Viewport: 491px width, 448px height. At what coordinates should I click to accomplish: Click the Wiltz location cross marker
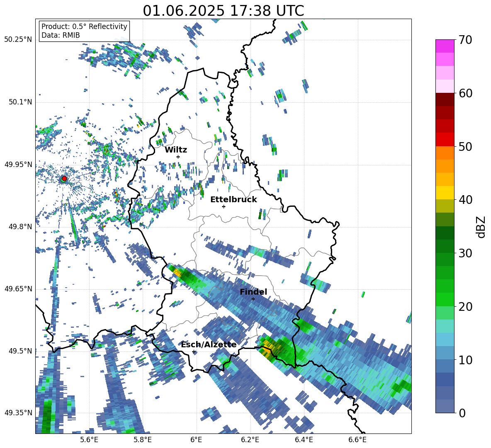point(178,157)
